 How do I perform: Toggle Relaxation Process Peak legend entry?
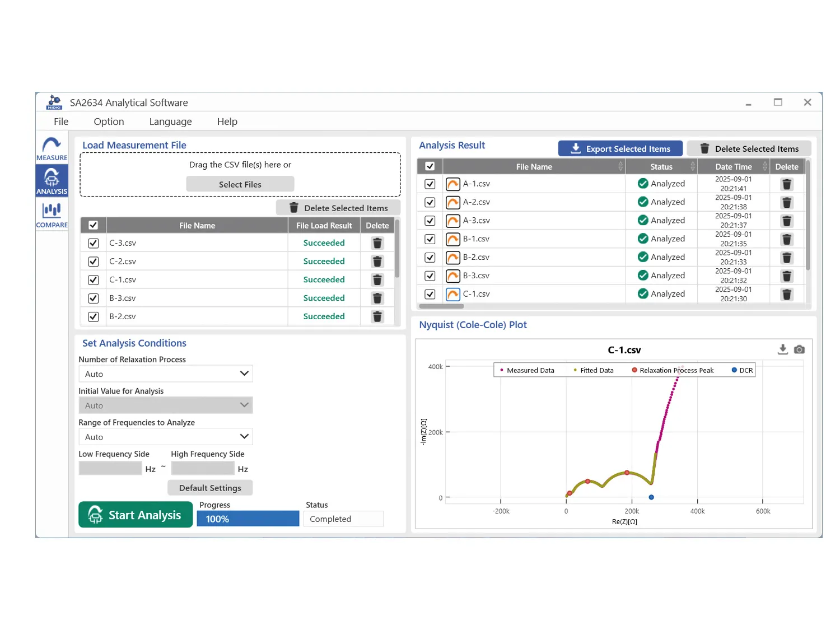tap(673, 370)
